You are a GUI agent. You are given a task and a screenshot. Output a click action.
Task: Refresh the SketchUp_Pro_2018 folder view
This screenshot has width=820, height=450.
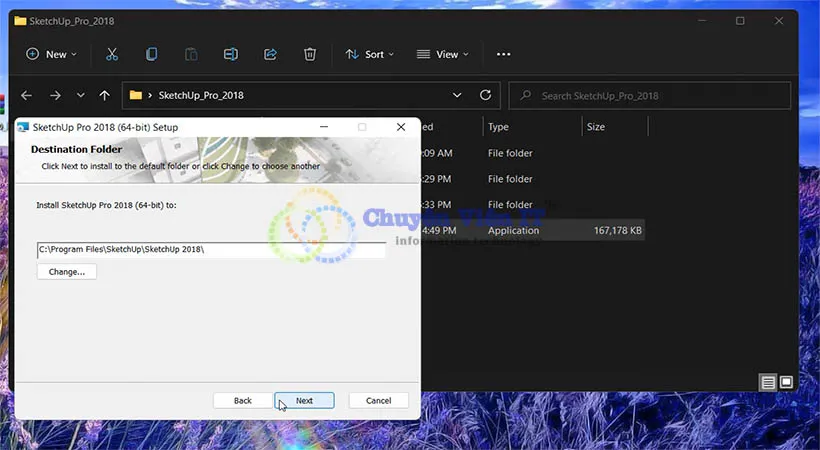(x=485, y=96)
